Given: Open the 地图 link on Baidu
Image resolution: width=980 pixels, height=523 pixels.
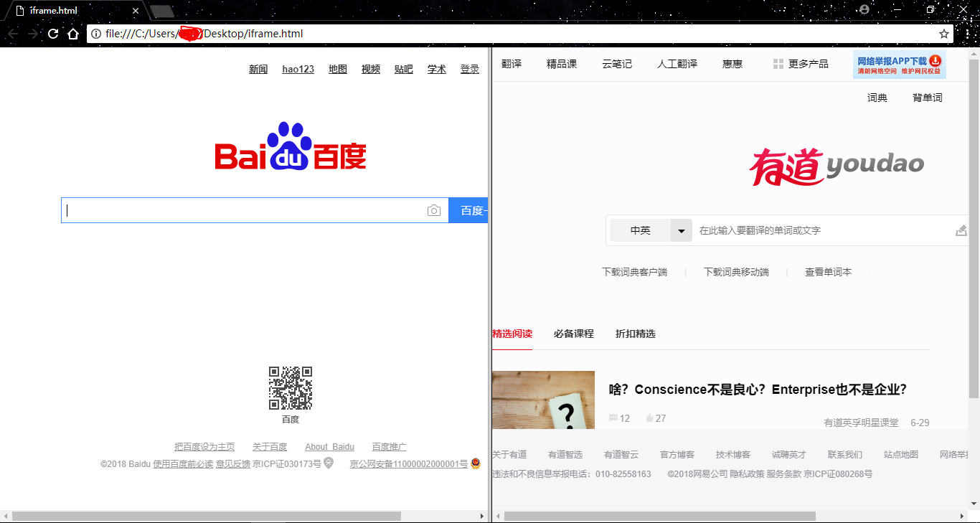Looking at the screenshot, I should pyautogui.click(x=338, y=69).
